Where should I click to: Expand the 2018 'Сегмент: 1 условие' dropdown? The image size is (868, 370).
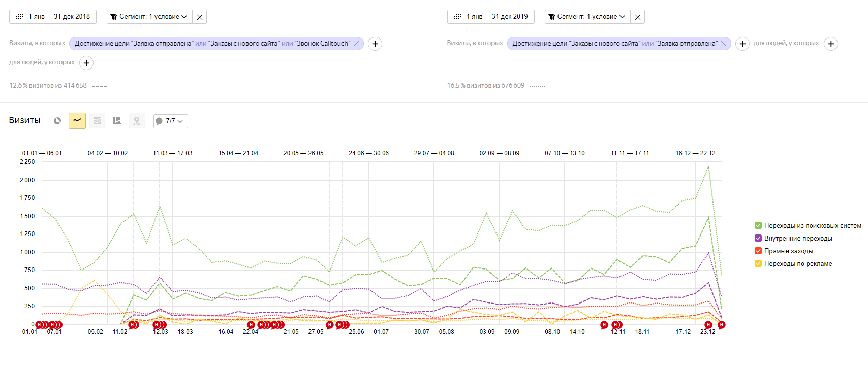pos(149,17)
